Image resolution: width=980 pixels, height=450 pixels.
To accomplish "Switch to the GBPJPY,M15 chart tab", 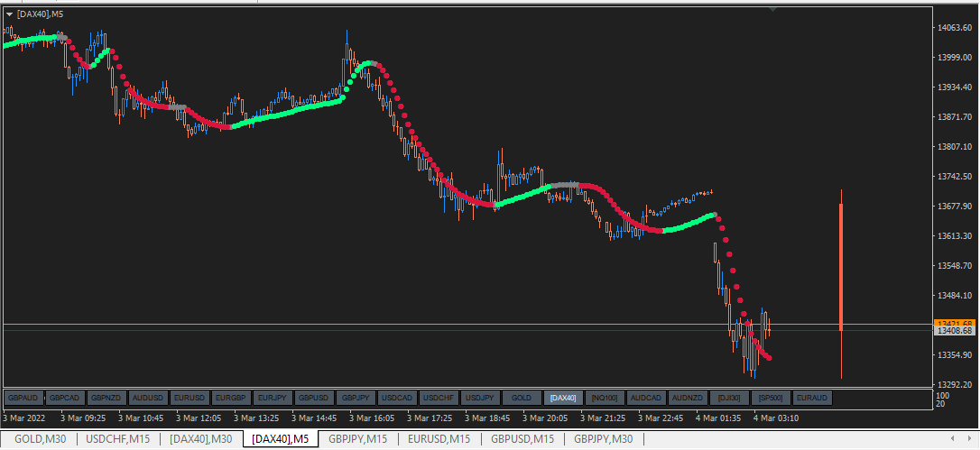I will click(359, 439).
